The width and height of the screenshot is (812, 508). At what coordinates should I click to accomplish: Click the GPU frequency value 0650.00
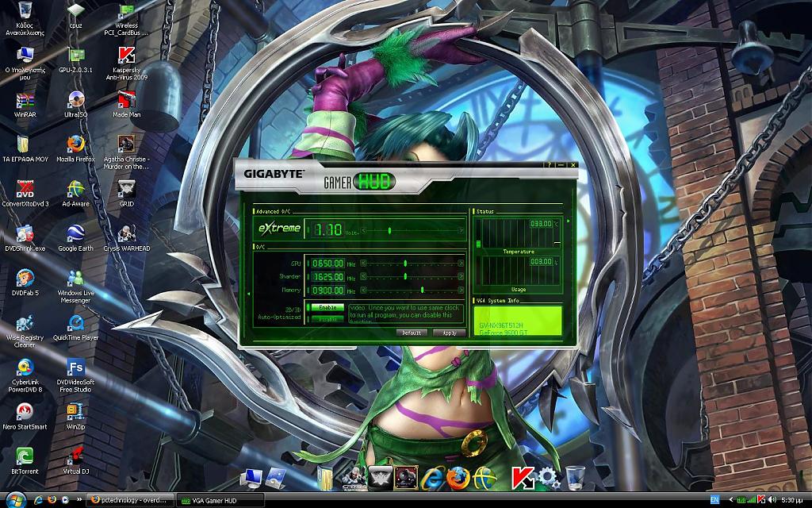327,264
